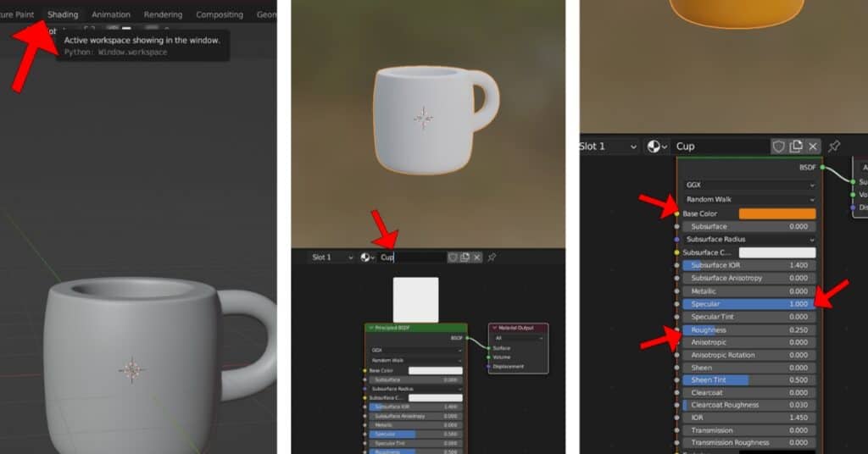Switch to the Shading workspace tab
The height and width of the screenshot is (454, 868).
click(x=63, y=14)
